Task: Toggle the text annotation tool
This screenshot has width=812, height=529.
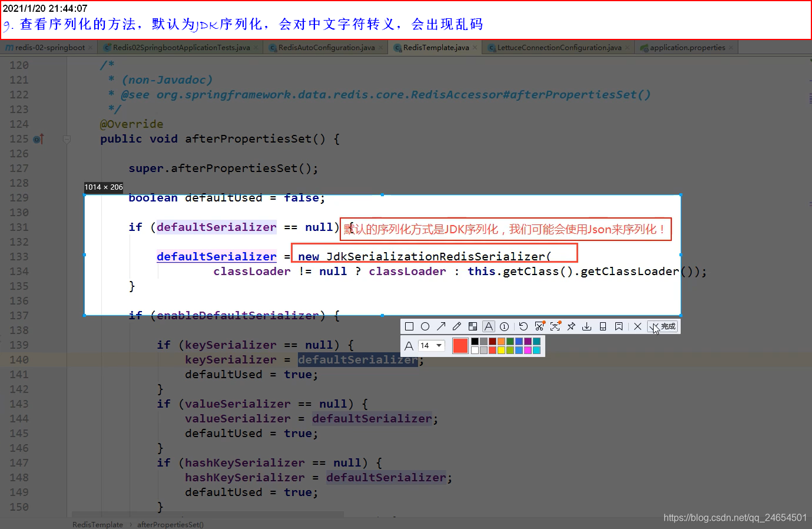Action: click(x=489, y=326)
